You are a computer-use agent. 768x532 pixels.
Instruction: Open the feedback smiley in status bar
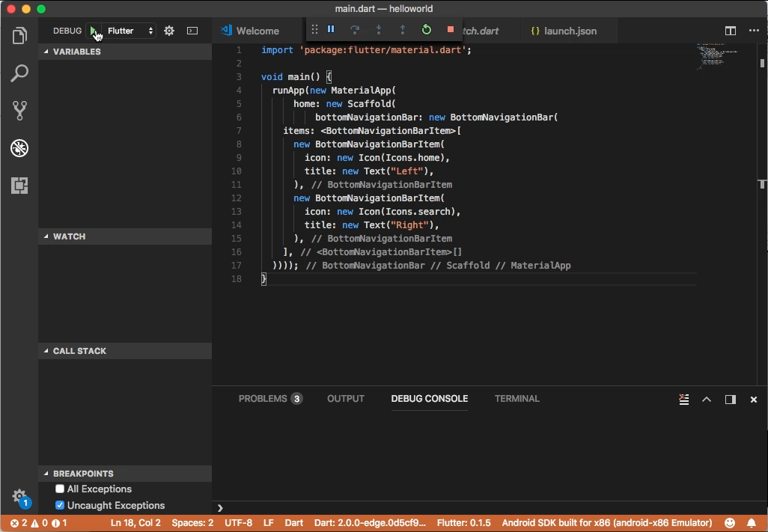tap(730, 523)
